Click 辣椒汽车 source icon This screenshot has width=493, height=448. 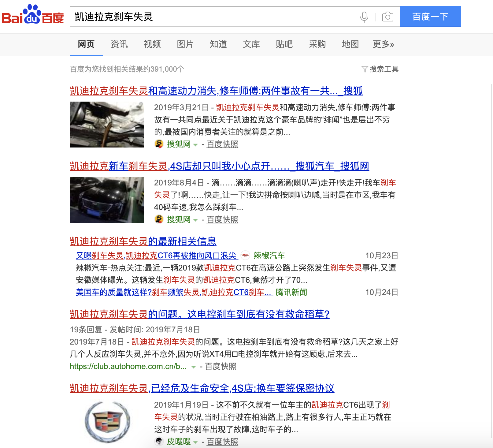coord(245,255)
